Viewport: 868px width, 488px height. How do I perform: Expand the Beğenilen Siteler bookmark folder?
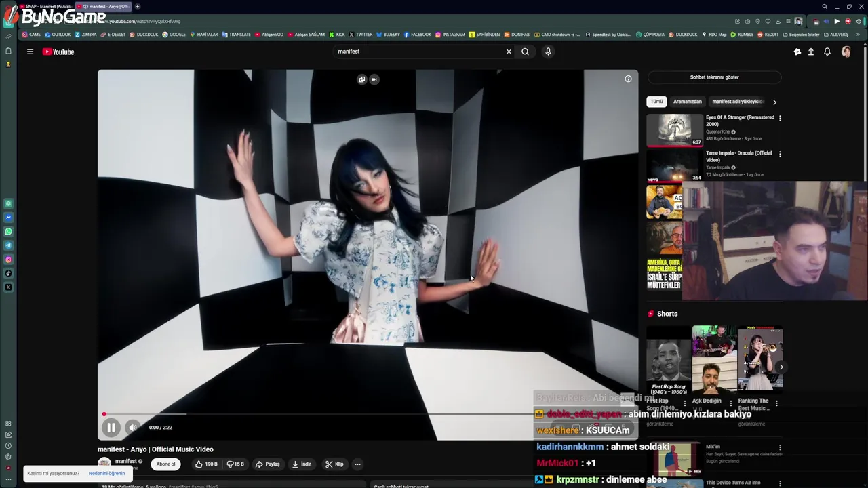pyautogui.click(x=800, y=35)
